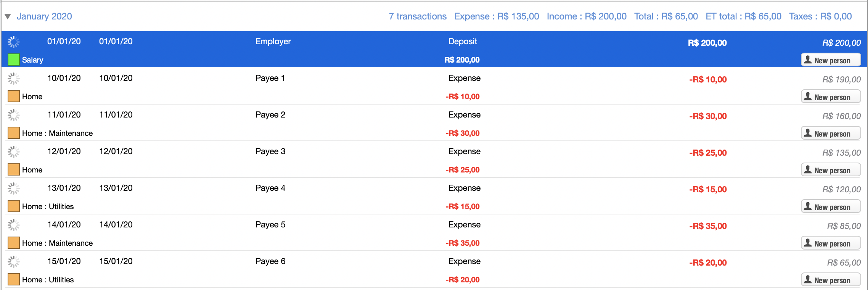Click the status spinner icon on Employer row
This screenshot has height=290, width=868.
pyautogui.click(x=14, y=42)
